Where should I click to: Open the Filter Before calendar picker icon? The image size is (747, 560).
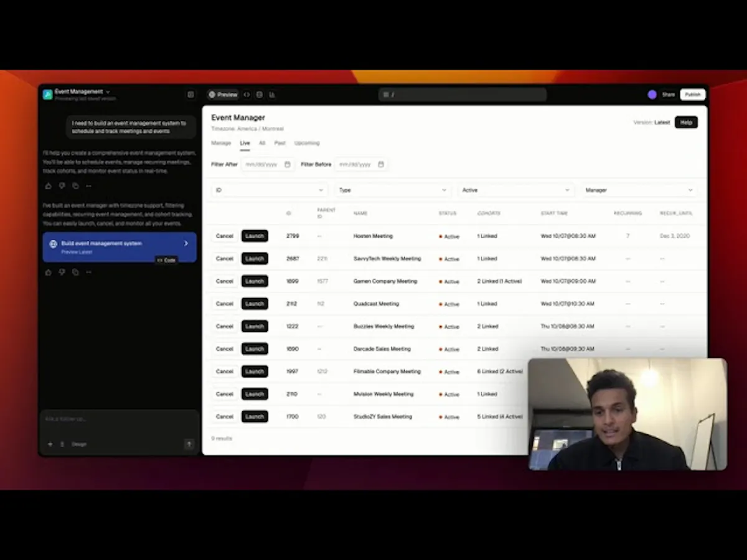tap(381, 164)
